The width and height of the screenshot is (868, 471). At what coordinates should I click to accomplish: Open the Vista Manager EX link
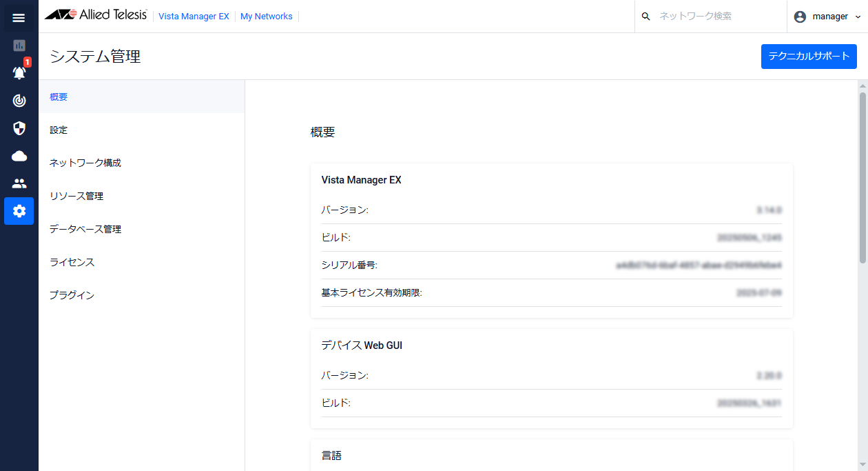194,17
